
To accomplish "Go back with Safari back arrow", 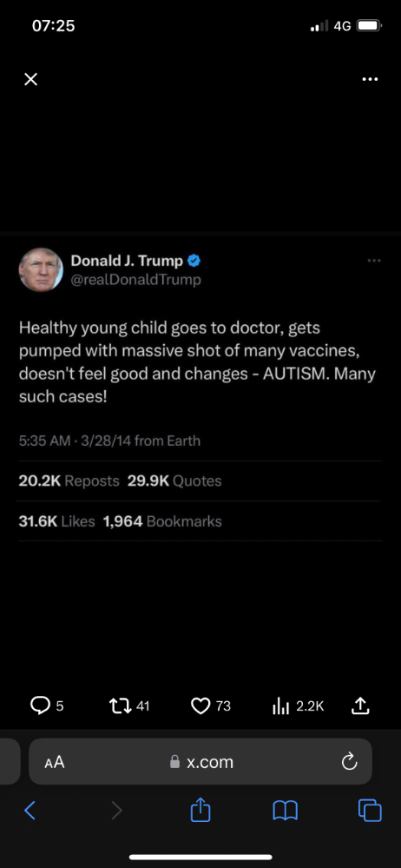I will [x=30, y=811].
